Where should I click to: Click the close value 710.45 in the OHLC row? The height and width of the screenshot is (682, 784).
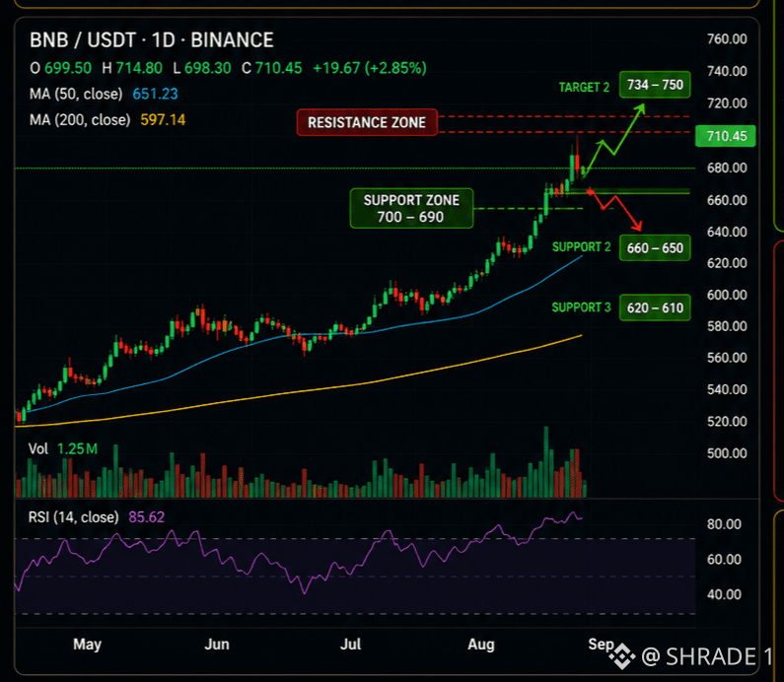coord(278,68)
